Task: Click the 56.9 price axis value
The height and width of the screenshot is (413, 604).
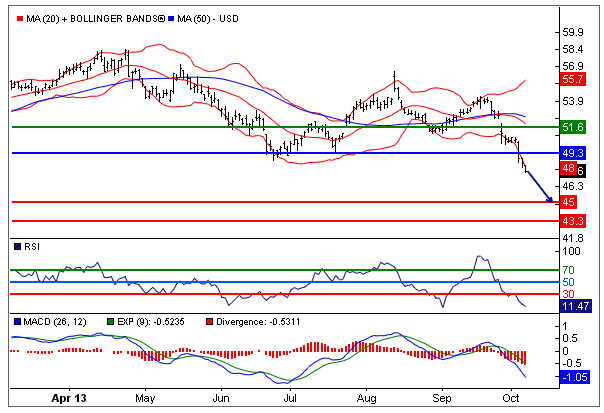Action: tap(573, 66)
